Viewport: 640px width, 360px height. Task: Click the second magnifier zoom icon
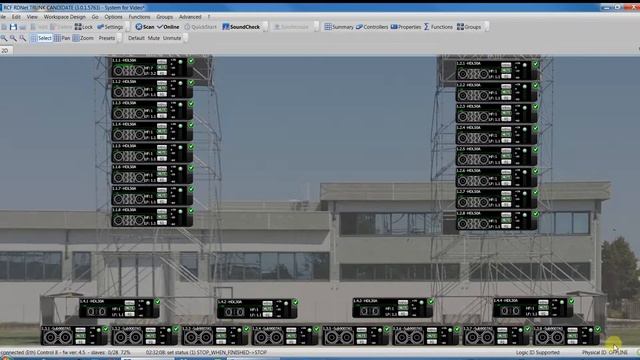[13, 38]
